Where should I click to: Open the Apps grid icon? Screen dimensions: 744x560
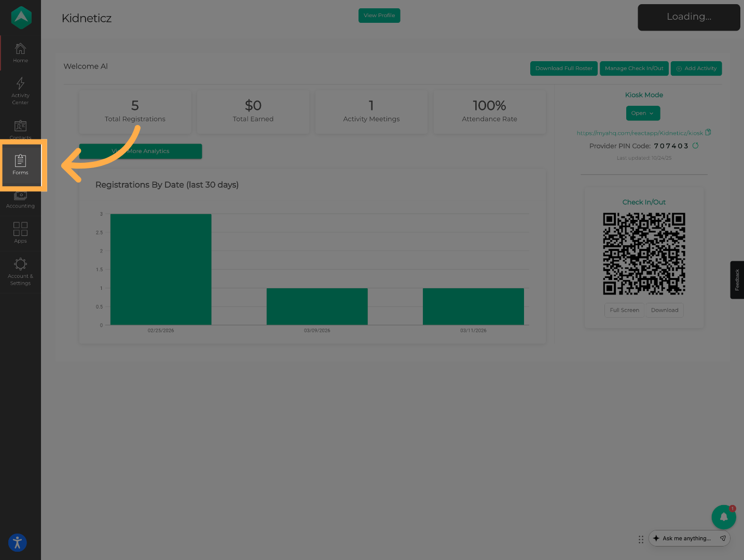(20, 232)
